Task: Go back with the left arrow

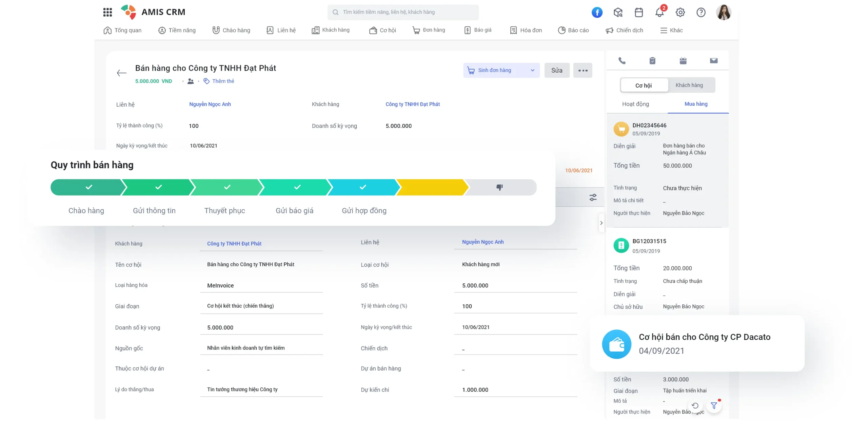Action: (x=121, y=73)
